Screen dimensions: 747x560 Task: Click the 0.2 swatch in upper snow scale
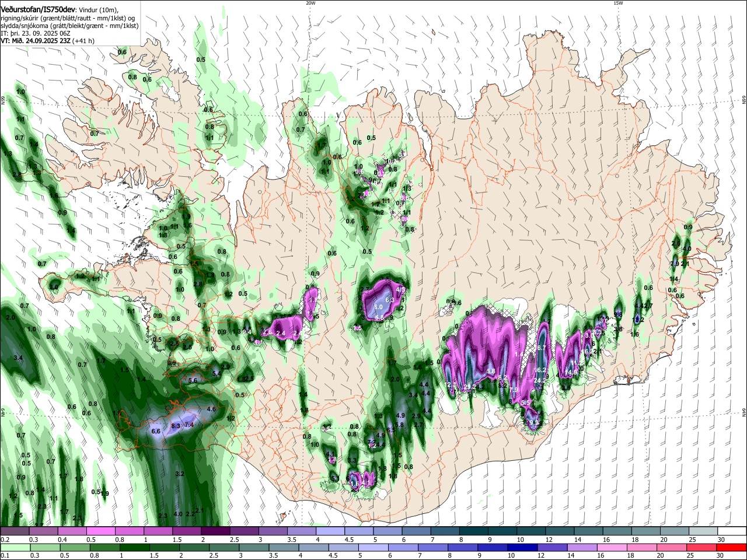point(15,531)
